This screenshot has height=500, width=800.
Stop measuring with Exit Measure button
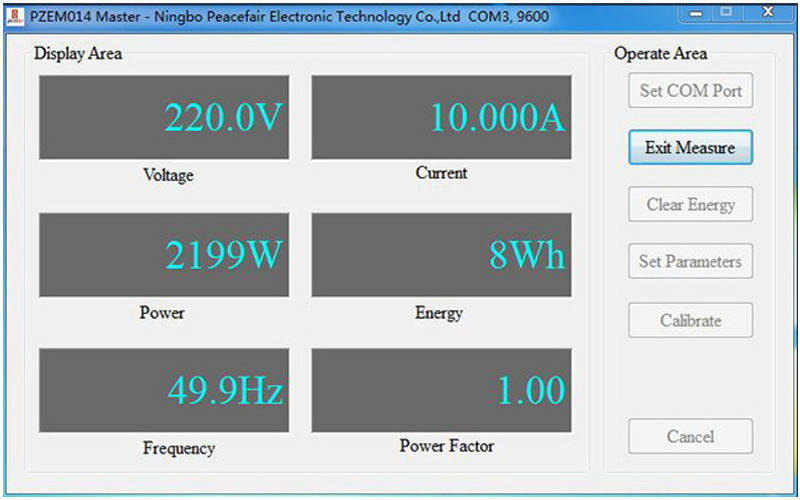[690, 147]
